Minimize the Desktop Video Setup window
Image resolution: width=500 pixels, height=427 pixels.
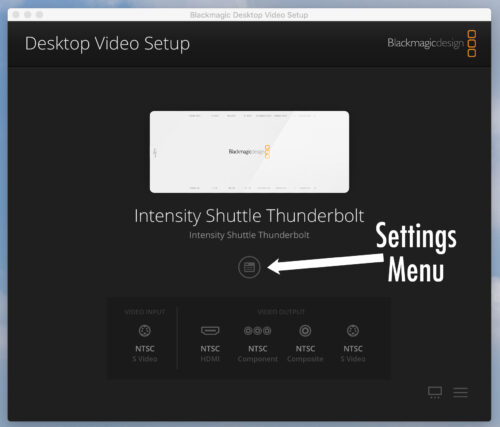[28, 15]
